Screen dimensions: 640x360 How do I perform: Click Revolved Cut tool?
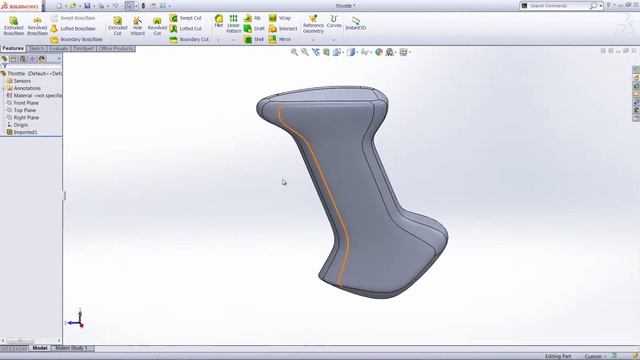(x=157, y=26)
